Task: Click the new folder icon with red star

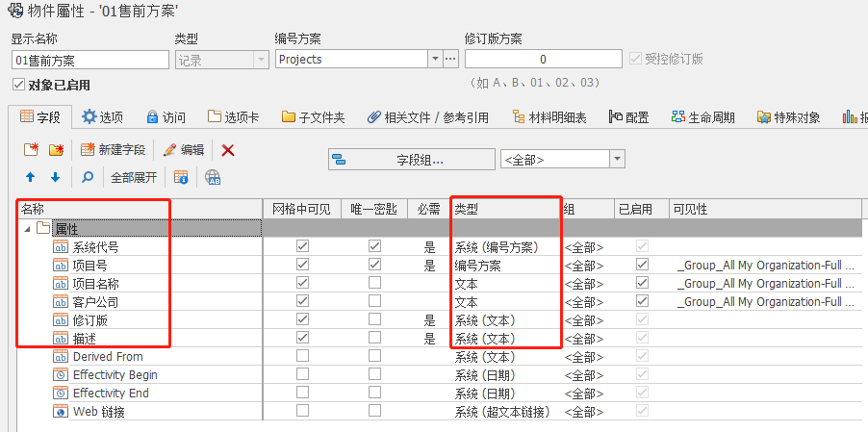Action: (56, 149)
